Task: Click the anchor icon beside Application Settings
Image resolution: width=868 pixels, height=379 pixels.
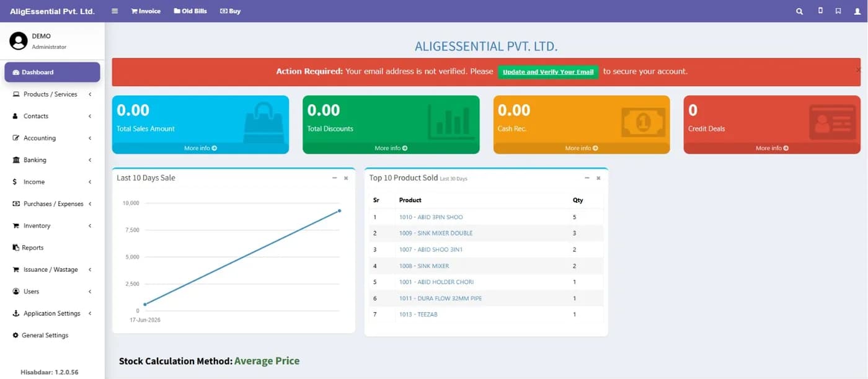Action: [16, 313]
